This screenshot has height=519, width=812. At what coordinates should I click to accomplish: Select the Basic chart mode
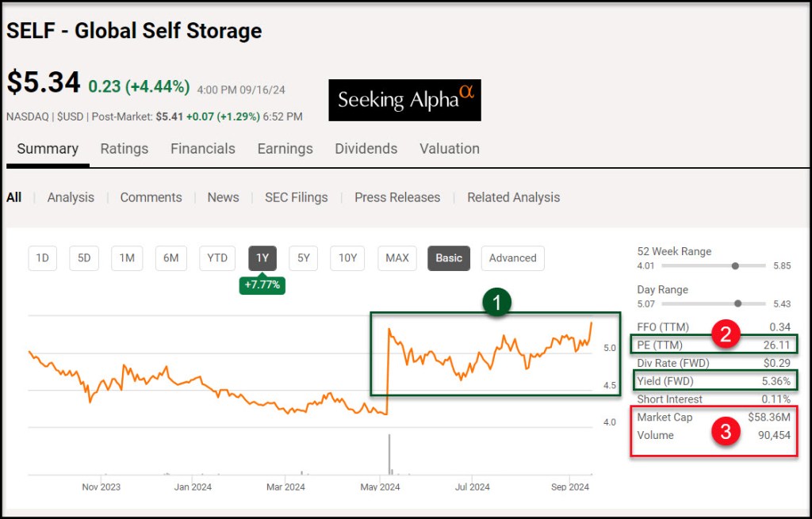pos(449,258)
